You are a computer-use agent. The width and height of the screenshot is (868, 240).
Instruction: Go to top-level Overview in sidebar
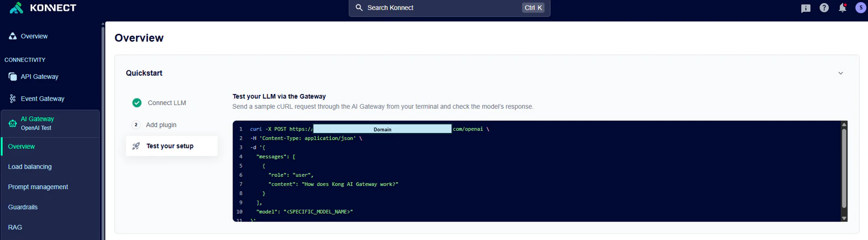[x=34, y=36]
